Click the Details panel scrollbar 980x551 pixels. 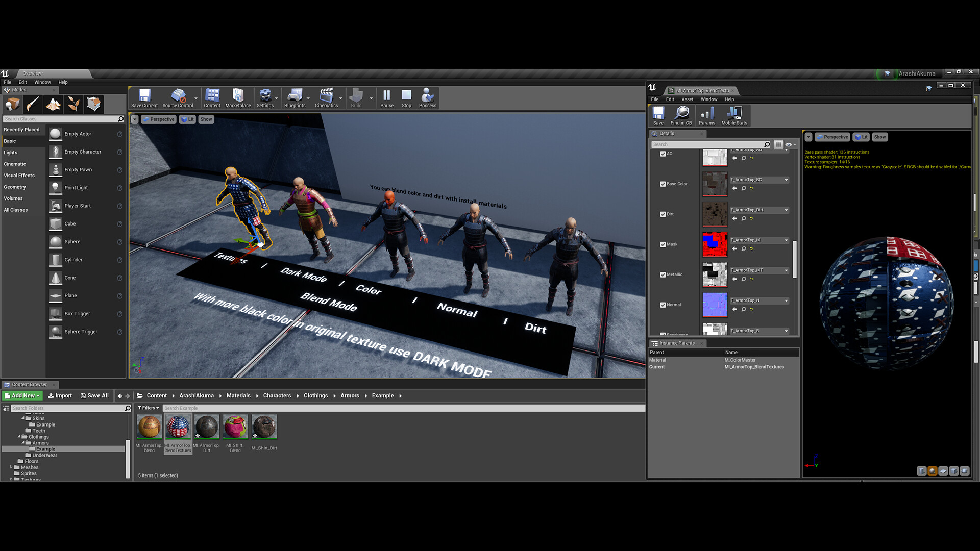(x=794, y=259)
